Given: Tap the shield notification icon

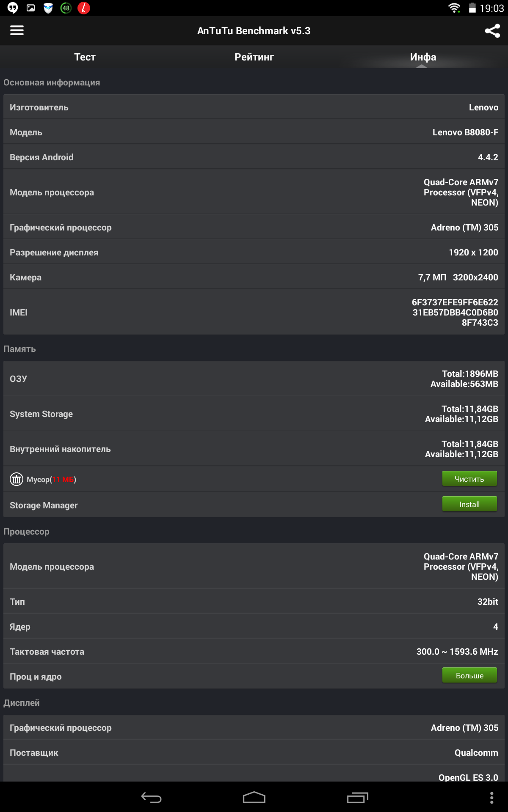Looking at the screenshot, I should point(48,8).
